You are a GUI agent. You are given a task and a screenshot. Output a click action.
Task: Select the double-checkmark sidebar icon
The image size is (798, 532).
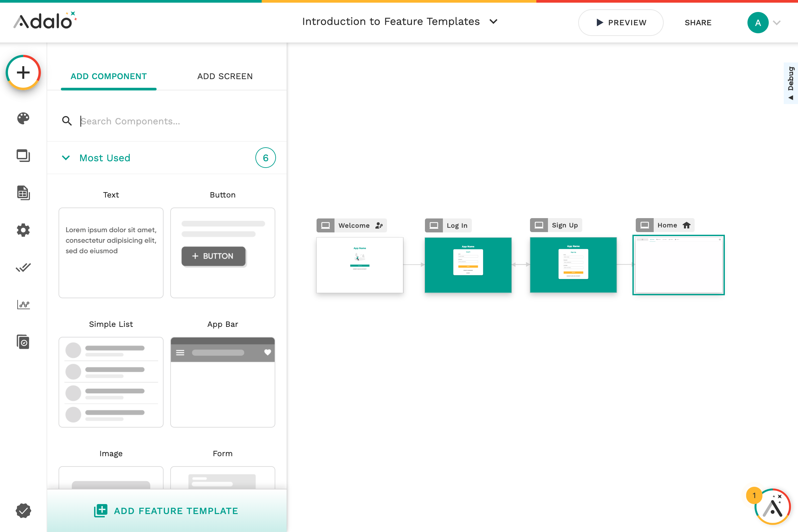point(23,267)
